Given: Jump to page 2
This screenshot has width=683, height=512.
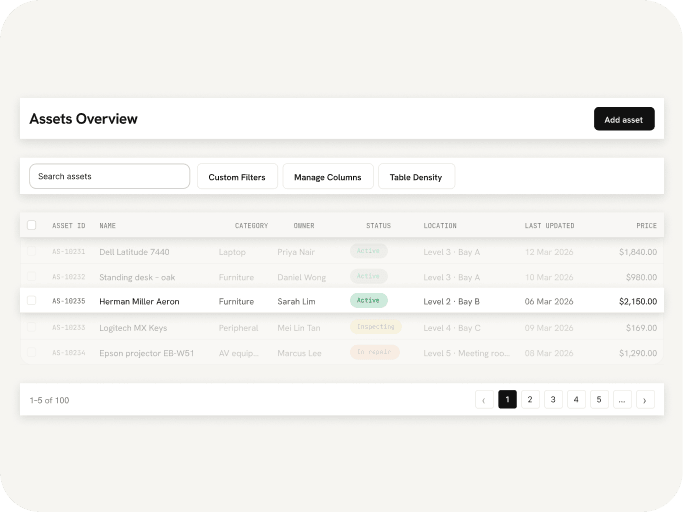Looking at the screenshot, I should click(530, 400).
